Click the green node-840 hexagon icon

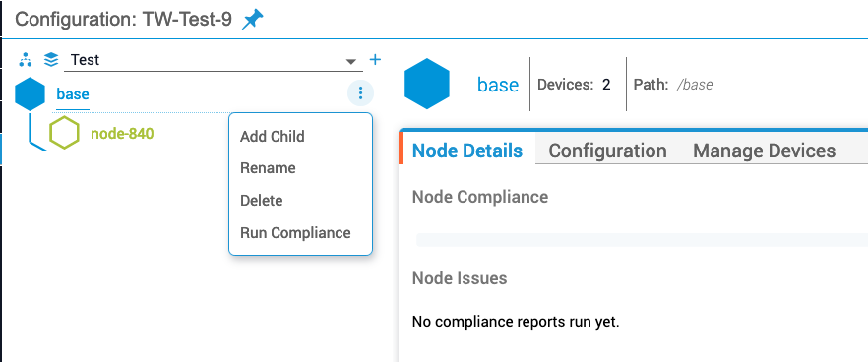[64, 133]
